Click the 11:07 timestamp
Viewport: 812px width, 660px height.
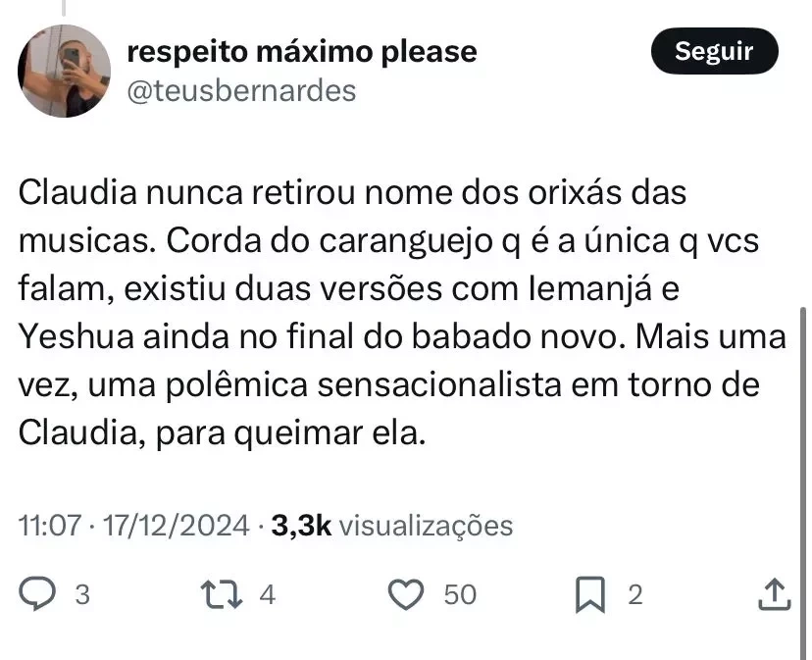[49, 526]
